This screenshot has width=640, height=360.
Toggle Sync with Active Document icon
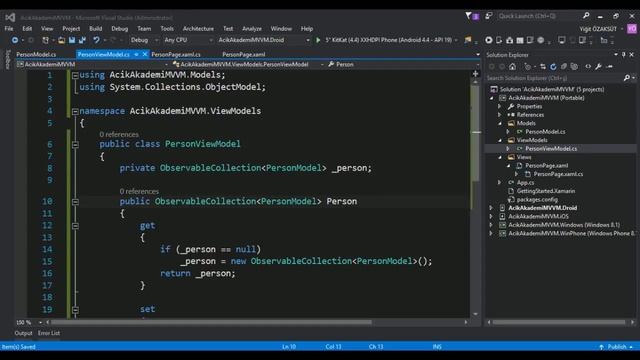tap(542, 67)
